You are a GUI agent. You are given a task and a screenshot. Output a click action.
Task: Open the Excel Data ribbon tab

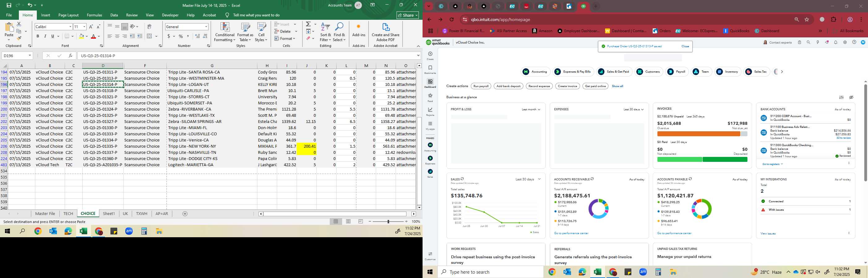pyautogui.click(x=114, y=15)
